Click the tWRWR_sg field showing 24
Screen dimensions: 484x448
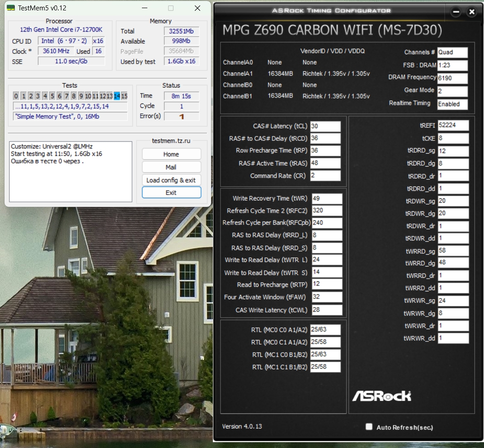point(453,300)
